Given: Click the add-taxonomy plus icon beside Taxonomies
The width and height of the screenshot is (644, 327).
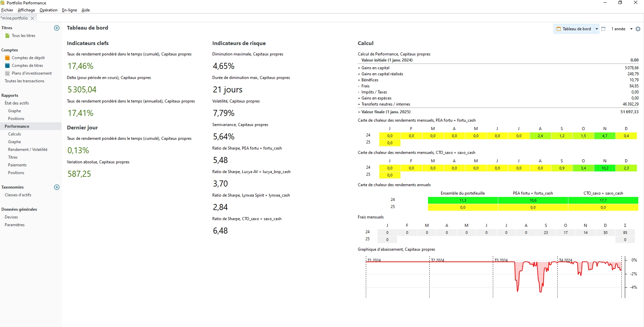Looking at the screenshot, I should tap(57, 187).
